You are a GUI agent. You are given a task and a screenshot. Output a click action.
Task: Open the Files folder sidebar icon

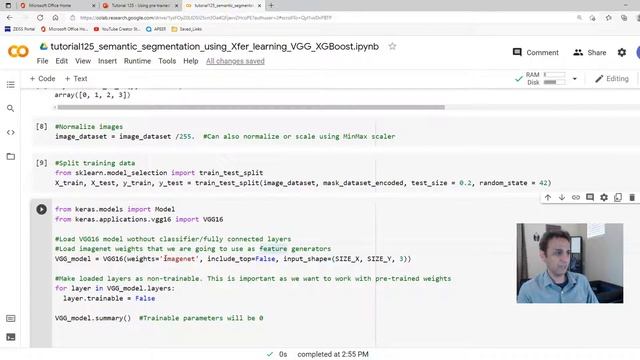point(11,156)
